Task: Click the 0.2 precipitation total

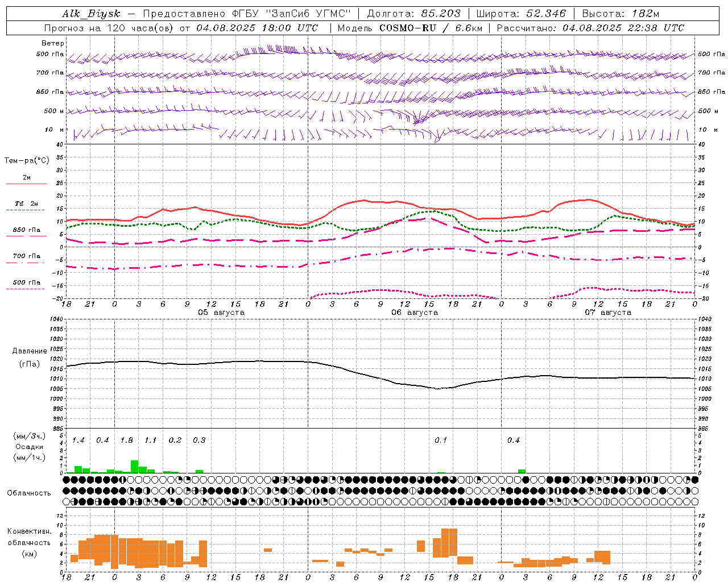Action: click(x=175, y=440)
